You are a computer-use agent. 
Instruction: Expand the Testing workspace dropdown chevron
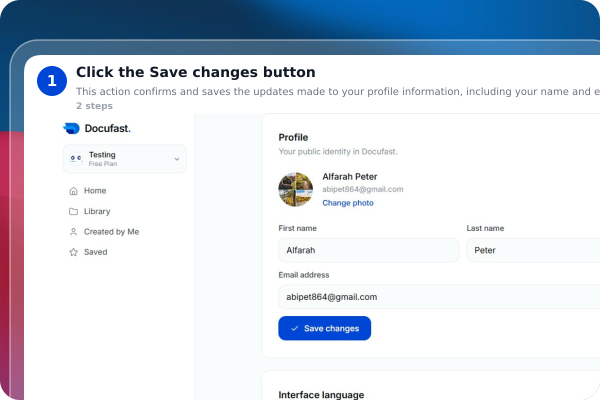click(177, 159)
